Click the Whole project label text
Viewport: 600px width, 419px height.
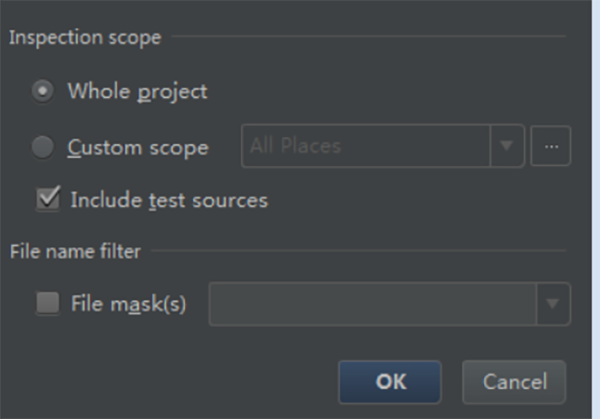(x=137, y=92)
